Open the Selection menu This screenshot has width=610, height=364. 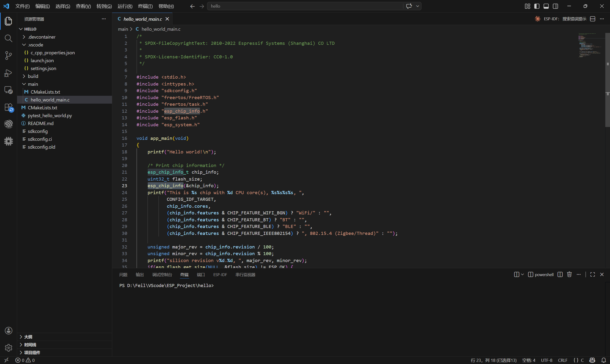[63, 6]
